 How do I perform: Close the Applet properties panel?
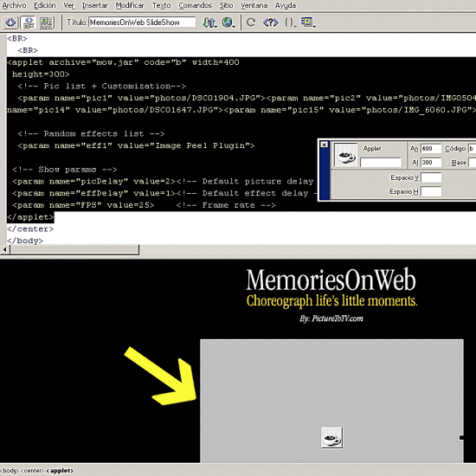[324, 145]
